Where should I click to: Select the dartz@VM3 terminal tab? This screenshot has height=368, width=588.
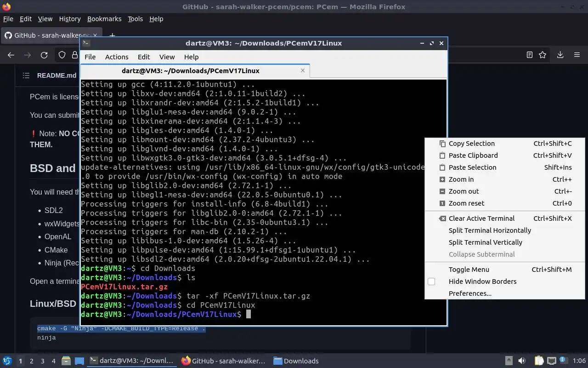[x=195, y=70]
